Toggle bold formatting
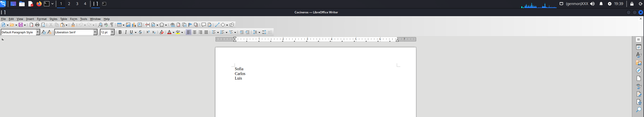The image size is (644, 117). (120, 32)
